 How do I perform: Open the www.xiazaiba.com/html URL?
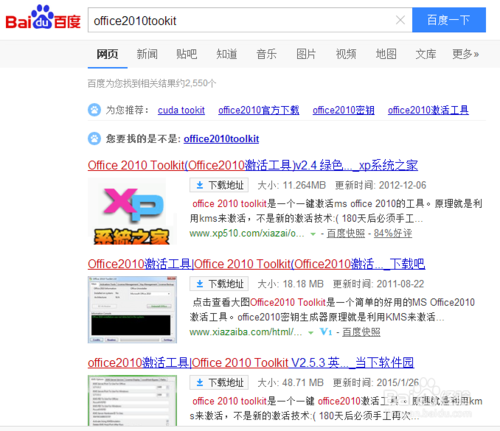246,332
